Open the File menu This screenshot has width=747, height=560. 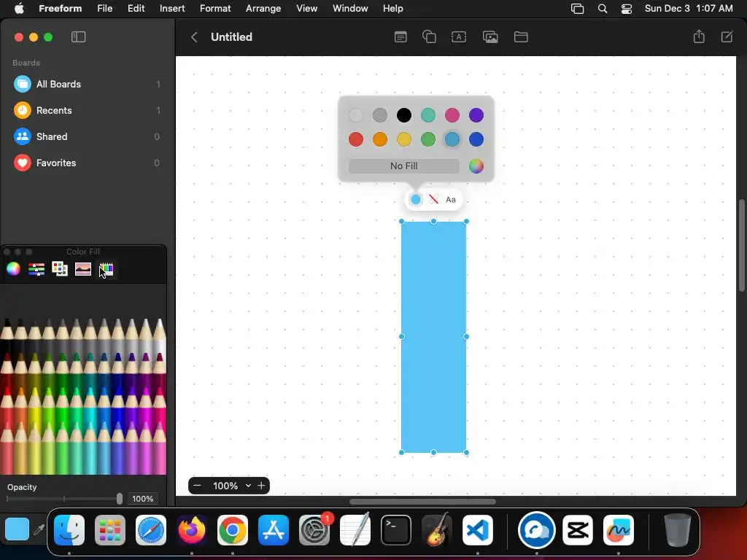(104, 8)
